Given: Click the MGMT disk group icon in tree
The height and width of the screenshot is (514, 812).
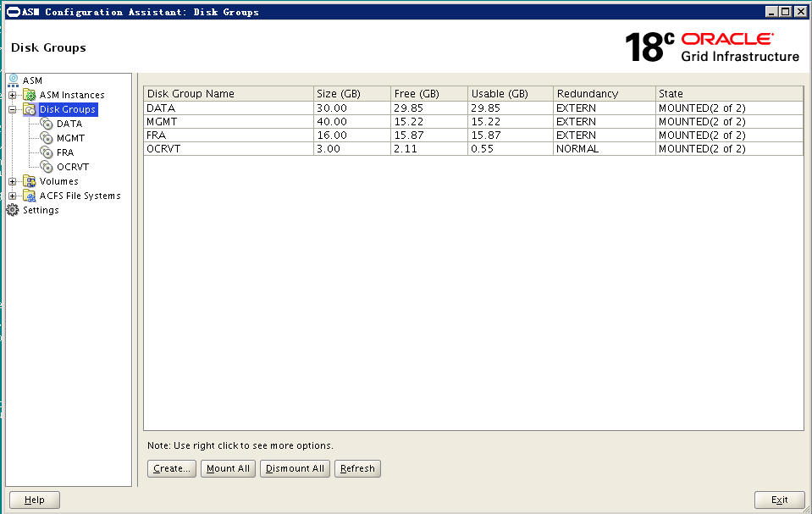Looking at the screenshot, I should (47, 138).
